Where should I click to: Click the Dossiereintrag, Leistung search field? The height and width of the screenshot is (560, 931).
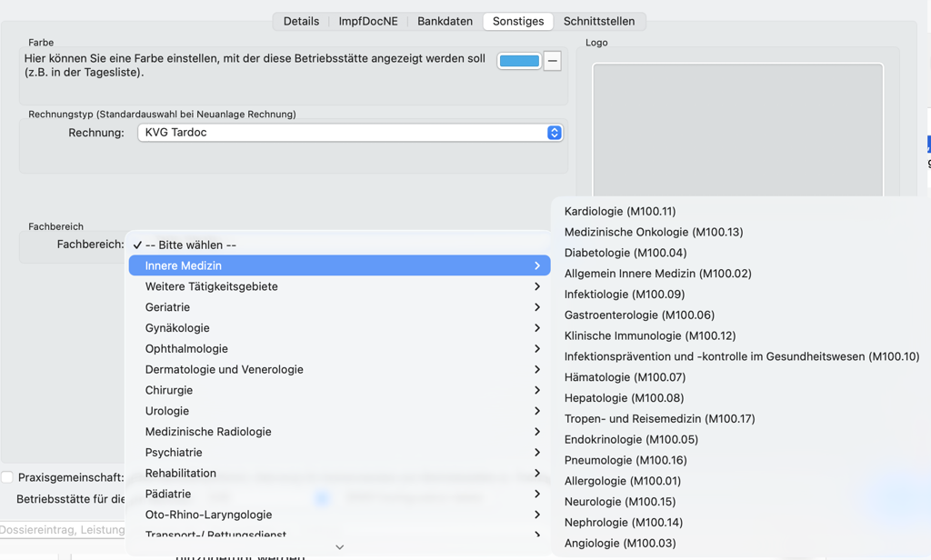tap(62, 530)
